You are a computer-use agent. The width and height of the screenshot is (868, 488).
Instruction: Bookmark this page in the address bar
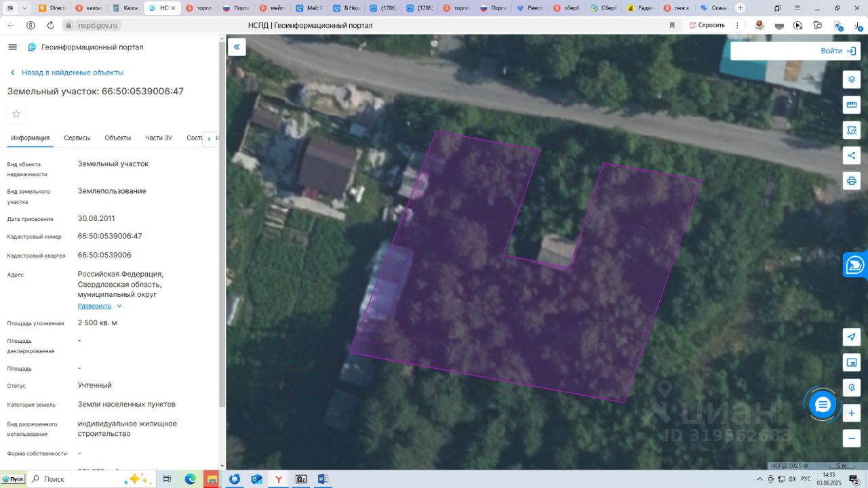pyautogui.click(x=672, y=25)
